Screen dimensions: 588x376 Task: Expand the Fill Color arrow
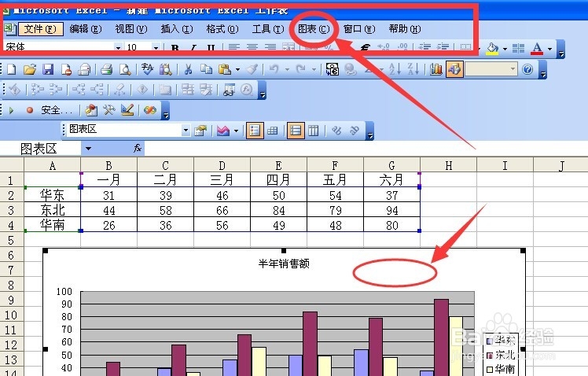pyautogui.click(x=505, y=49)
